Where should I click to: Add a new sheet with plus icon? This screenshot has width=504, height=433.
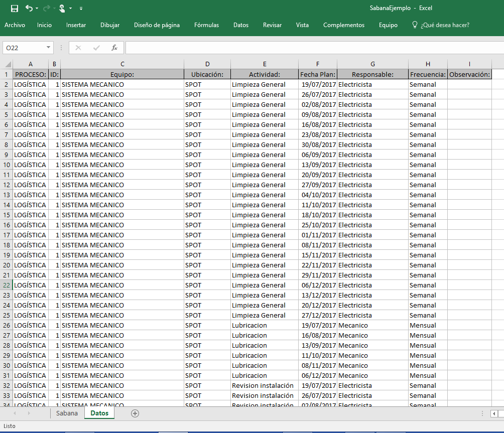pos(135,413)
